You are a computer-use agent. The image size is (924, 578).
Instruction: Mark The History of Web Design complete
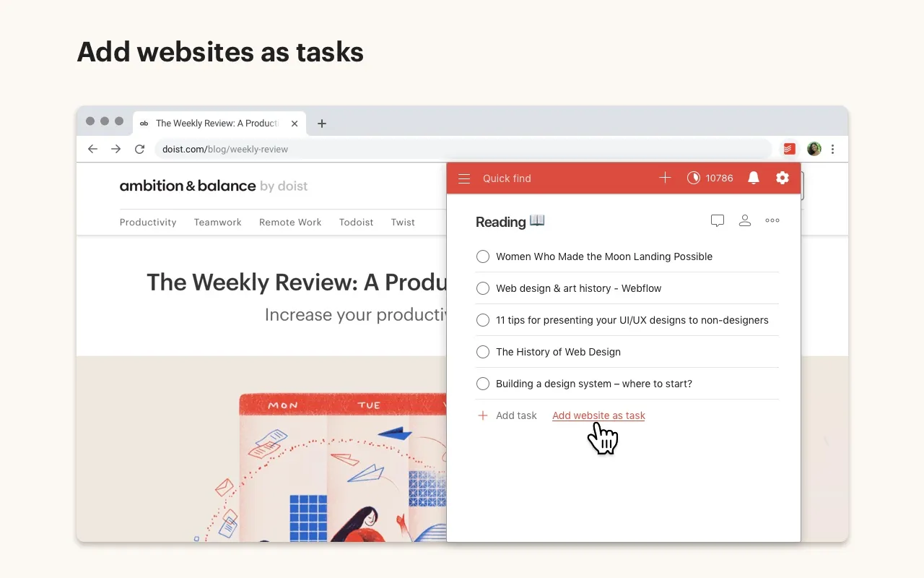coord(483,352)
